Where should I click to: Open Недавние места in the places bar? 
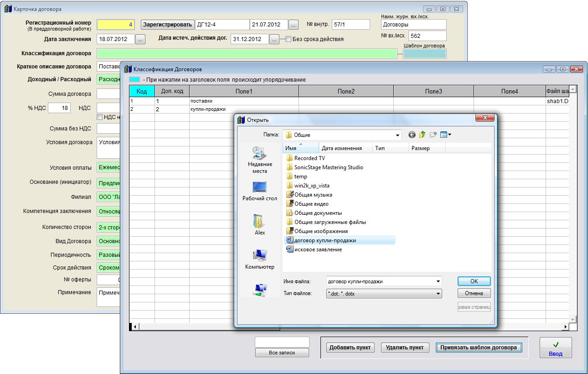pos(260,160)
